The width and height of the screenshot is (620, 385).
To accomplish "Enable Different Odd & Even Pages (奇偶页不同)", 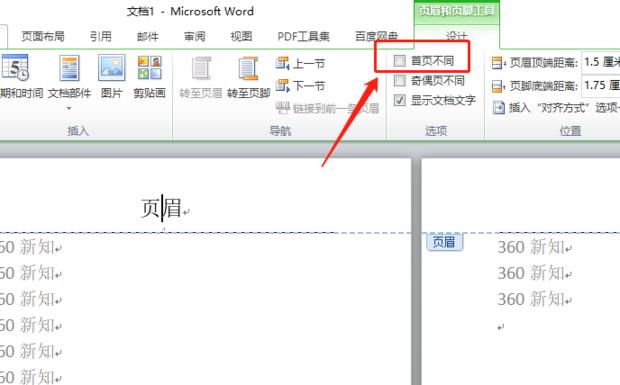I will tap(400, 81).
